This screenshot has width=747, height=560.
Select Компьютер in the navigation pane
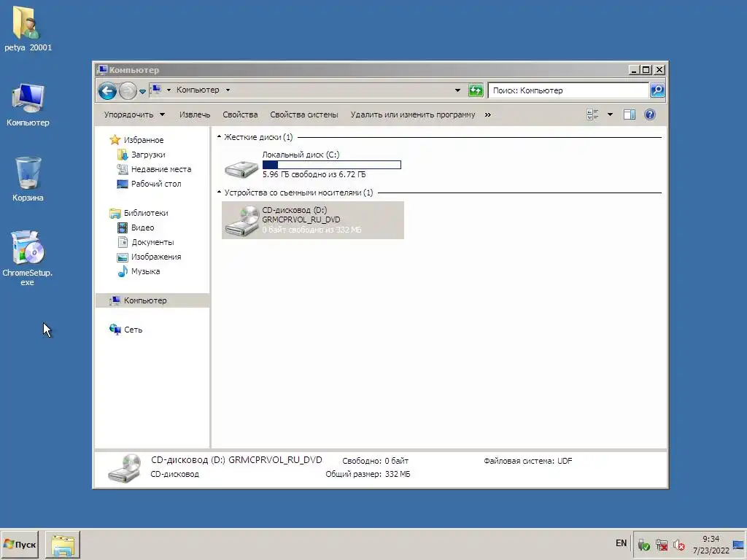145,300
